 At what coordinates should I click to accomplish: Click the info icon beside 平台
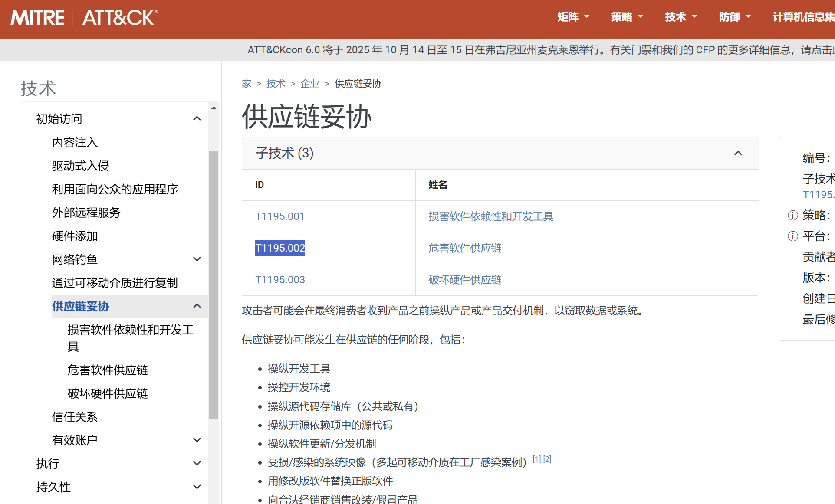coord(793,236)
